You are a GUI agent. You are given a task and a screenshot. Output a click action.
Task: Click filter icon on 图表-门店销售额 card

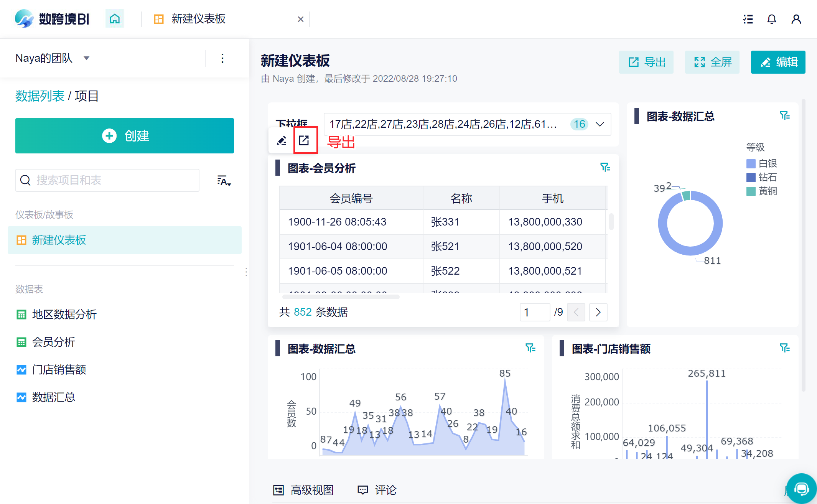[x=784, y=348]
